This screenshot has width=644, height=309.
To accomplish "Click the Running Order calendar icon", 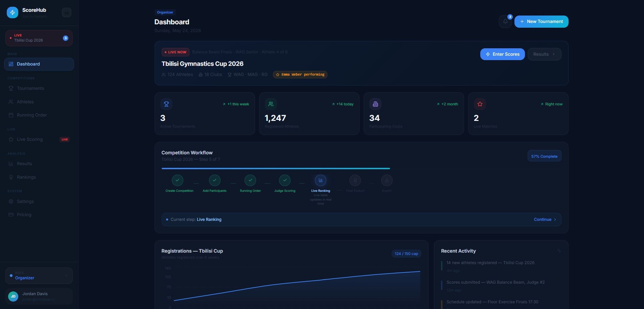I will tap(11, 115).
